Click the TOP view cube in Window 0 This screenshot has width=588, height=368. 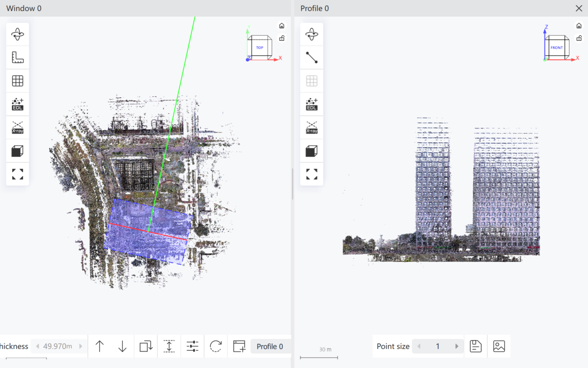pyautogui.click(x=259, y=47)
